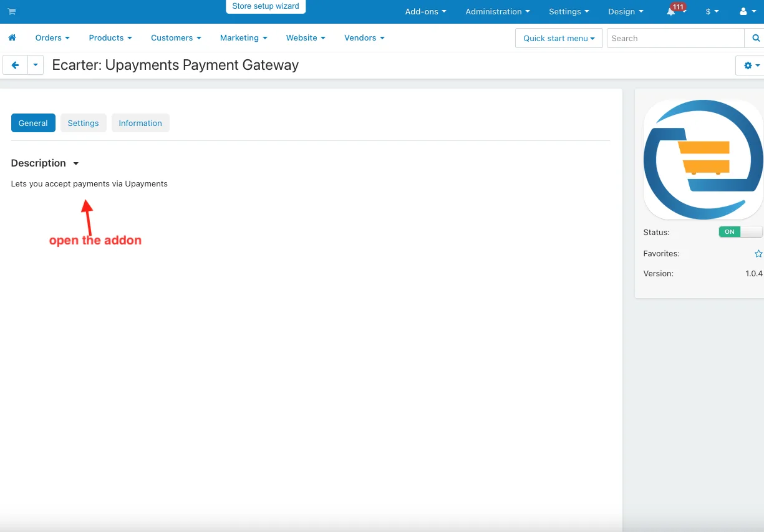Image resolution: width=764 pixels, height=532 pixels.
Task: Open the user account menu icon
Action: click(746, 11)
